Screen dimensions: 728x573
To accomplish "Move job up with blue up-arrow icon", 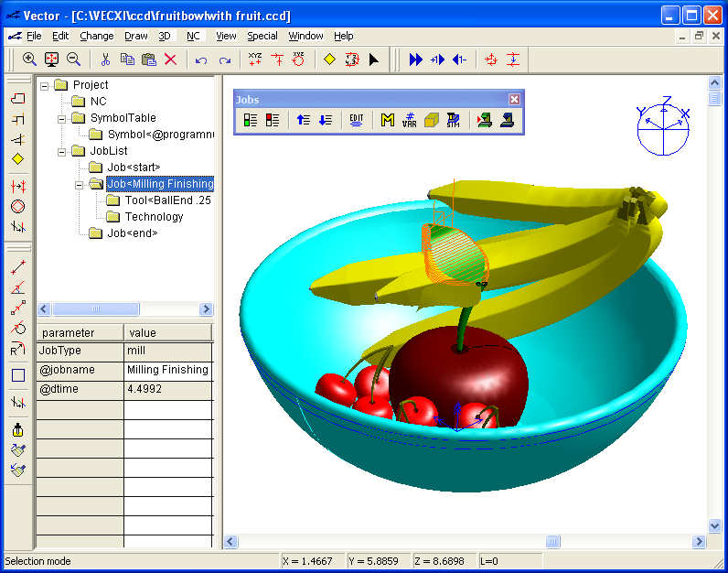I will pyautogui.click(x=303, y=120).
